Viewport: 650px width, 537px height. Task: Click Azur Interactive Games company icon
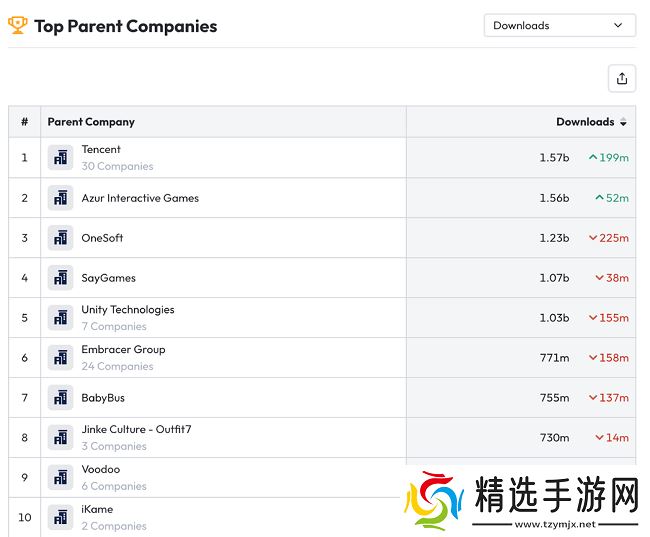click(x=60, y=198)
